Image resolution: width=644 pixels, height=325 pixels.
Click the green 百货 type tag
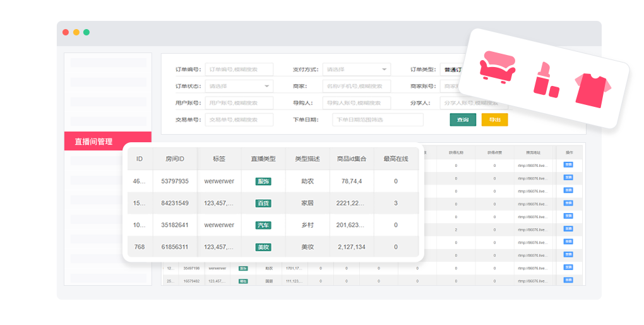pos(263,203)
